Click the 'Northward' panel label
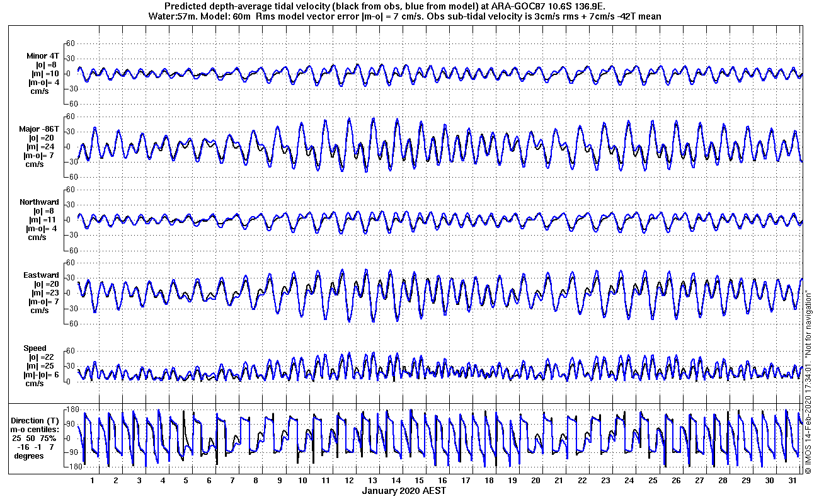 [x=40, y=202]
